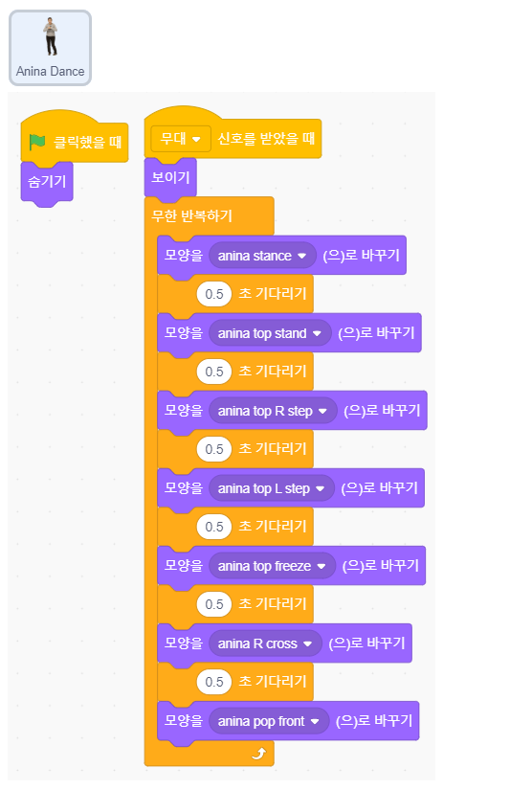Edit the 0.5 wait value after anina stance
The width and height of the screenshot is (532, 790).
pyautogui.click(x=214, y=294)
